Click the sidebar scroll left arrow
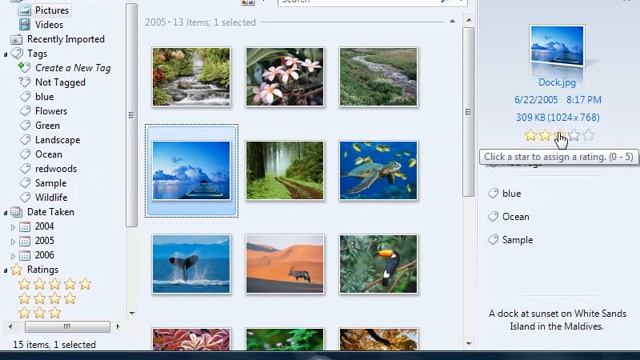Viewport: 640px width, 360px height. [11, 327]
